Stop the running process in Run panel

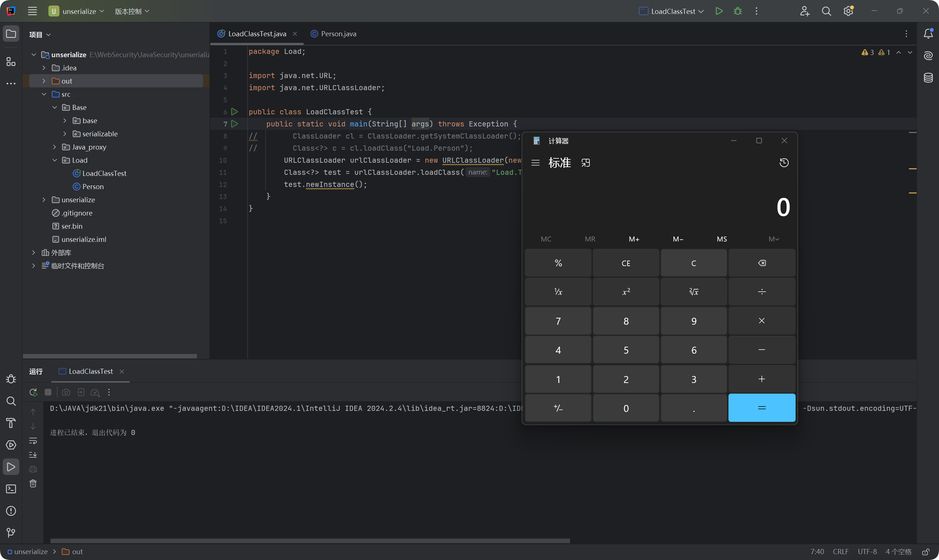[48, 392]
